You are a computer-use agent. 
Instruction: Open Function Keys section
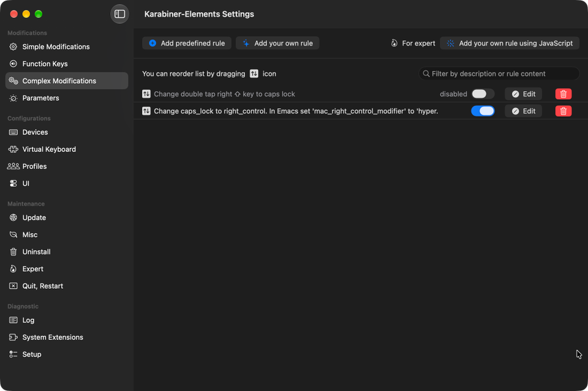click(67, 64)
